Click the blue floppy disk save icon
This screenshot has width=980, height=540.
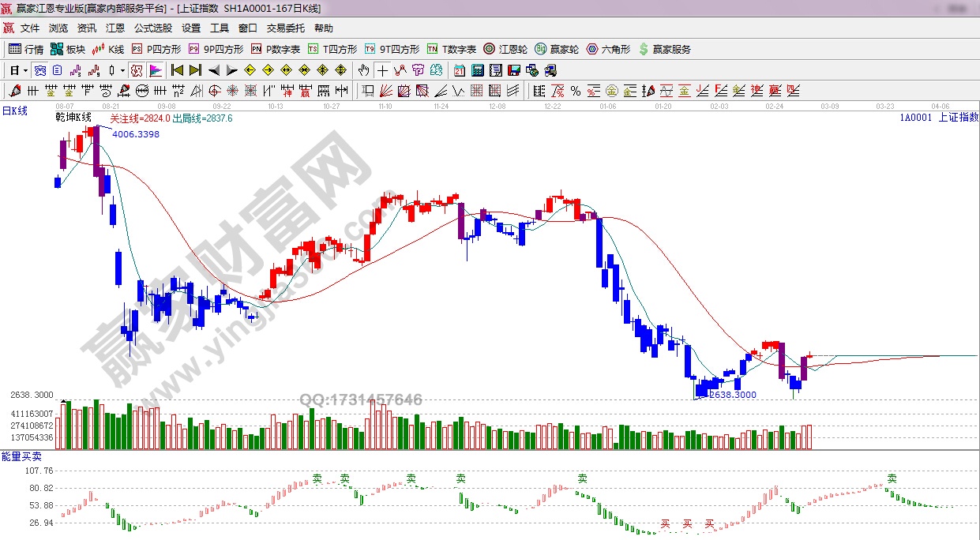pyautogui.click(x=514, y=70)
